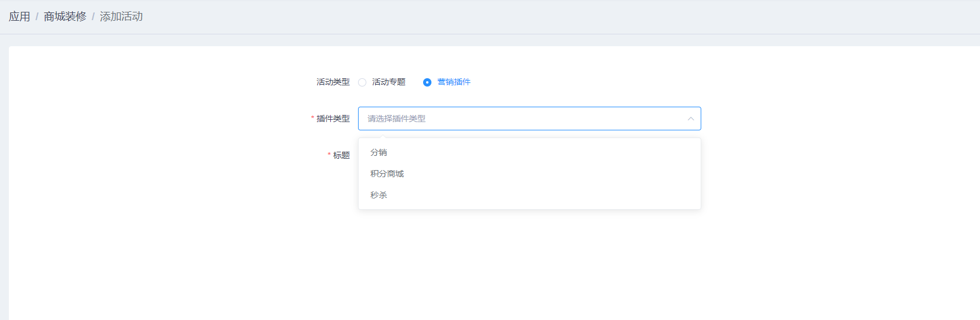Click the red asterisk beside 插件类型

tap(312, 119)
